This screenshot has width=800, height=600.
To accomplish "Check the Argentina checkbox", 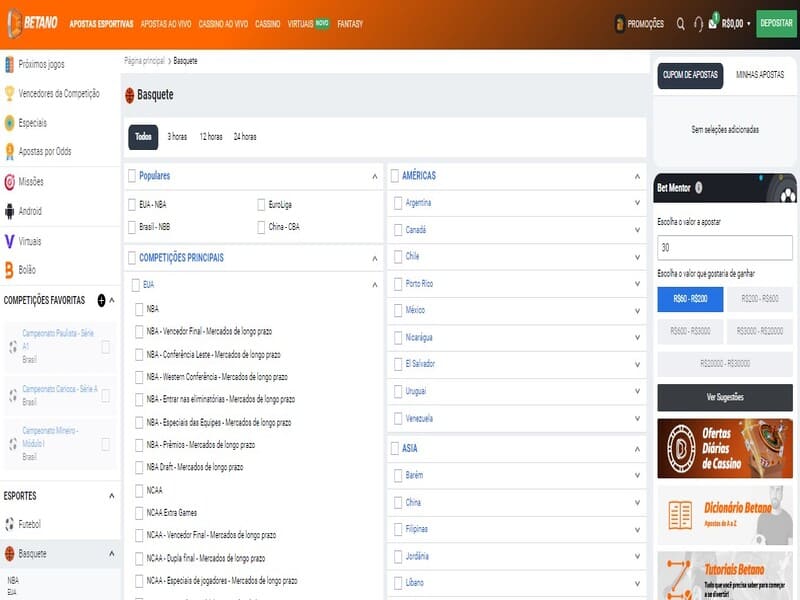I will pos(398,204).
